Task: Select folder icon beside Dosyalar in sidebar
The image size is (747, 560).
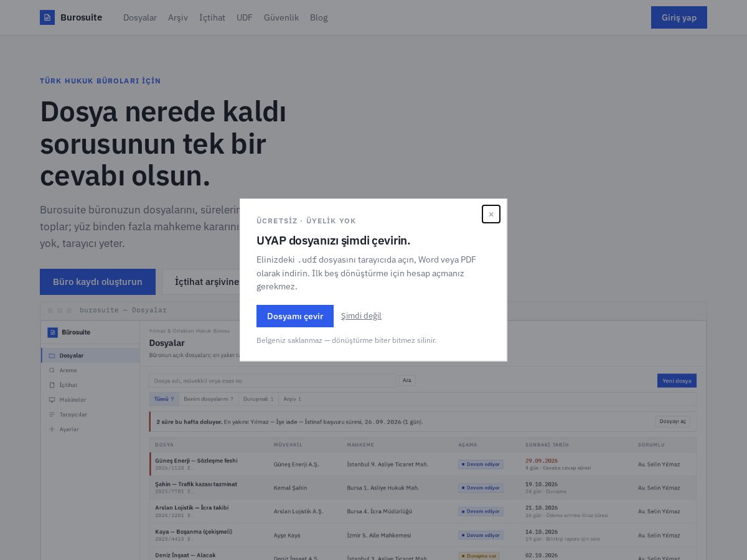Action: pos(52,356)
